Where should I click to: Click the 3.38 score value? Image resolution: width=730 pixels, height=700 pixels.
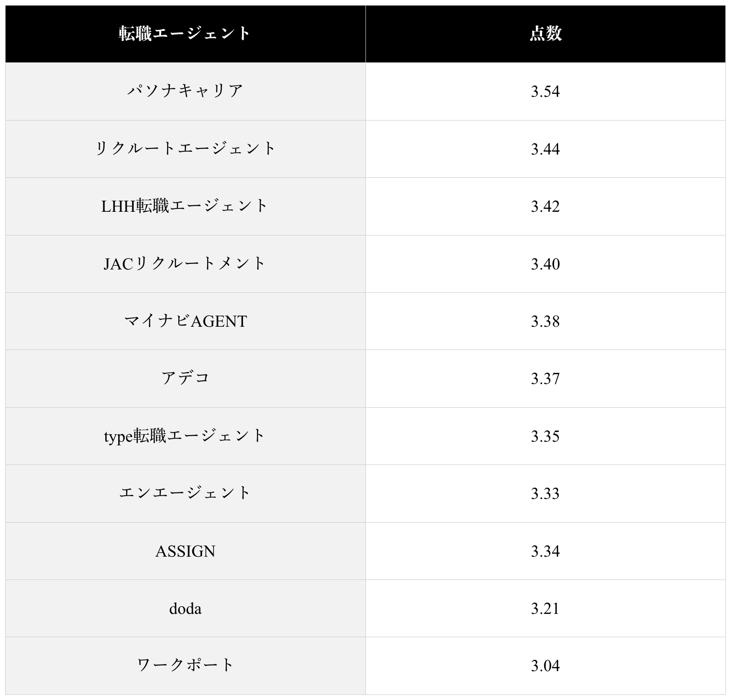tap(545, 321)
